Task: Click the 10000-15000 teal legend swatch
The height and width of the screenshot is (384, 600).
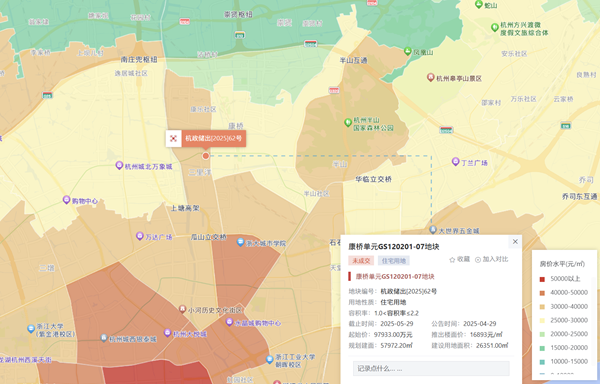Action: (542, 362)
